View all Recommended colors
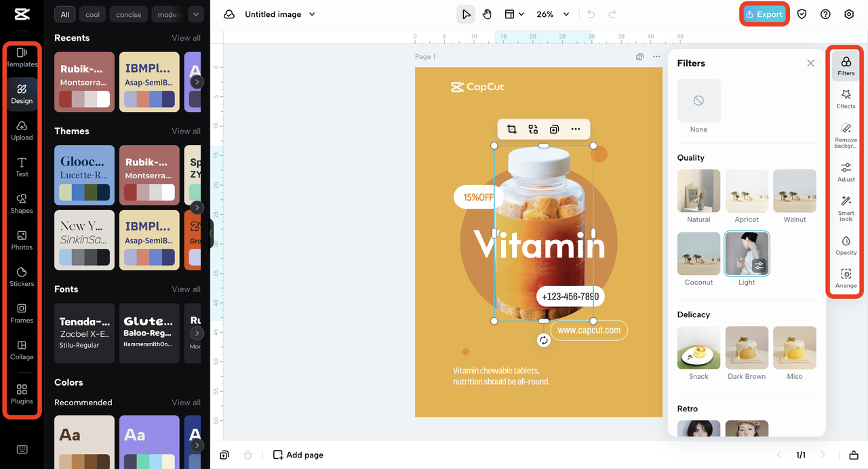Image resolution: width=868 pixels, height=469 pixels. 186,403
